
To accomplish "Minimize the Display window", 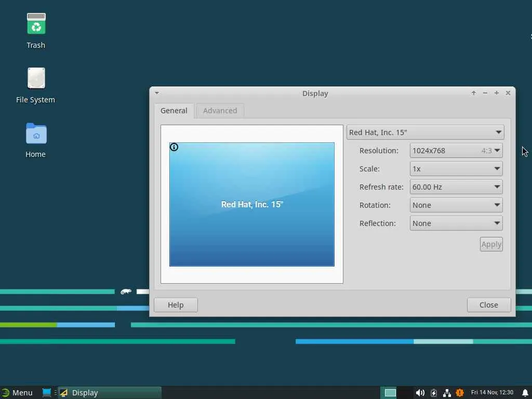I will tap(485, 93).
